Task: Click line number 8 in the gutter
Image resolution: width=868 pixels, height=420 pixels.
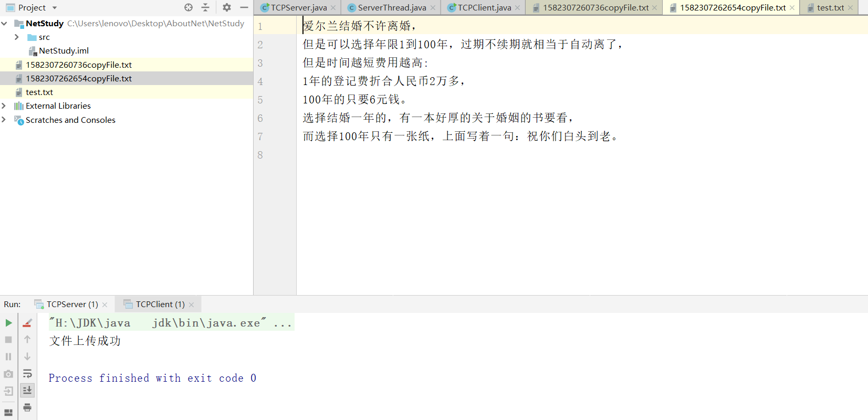Action: point(260,155)
